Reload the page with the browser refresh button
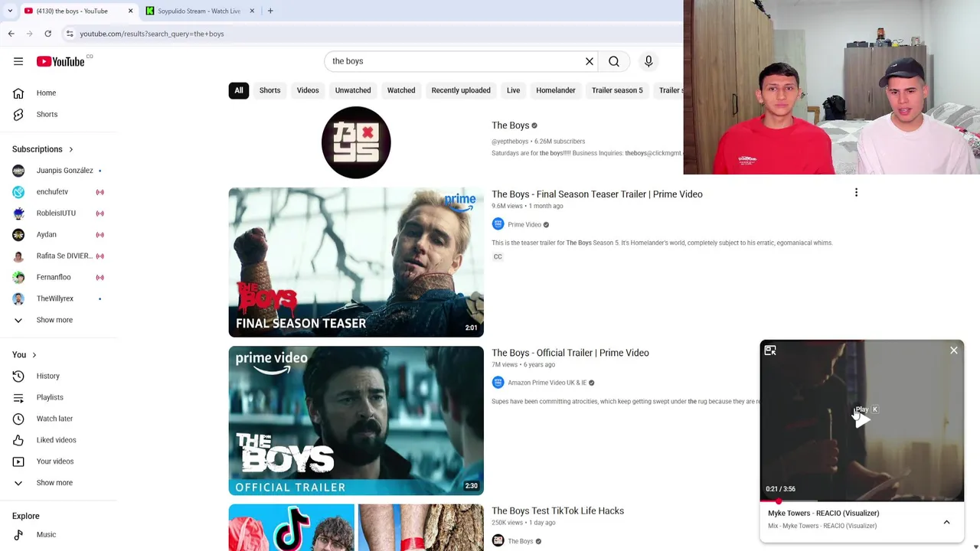The image size is (980, 551). pyautogui.click(x=47, y=34)
